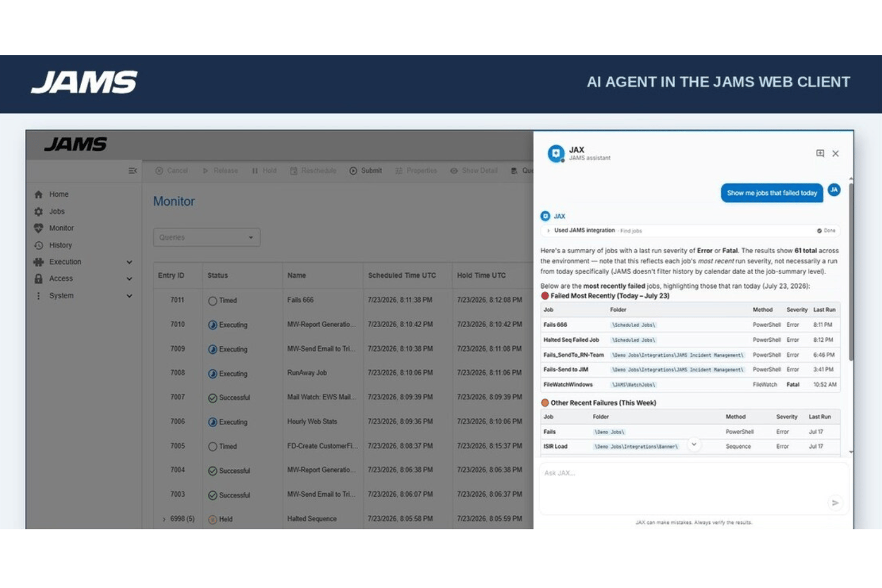882x588 pixels.
Task: Sort by Status column header
Action: pos(218,276)
